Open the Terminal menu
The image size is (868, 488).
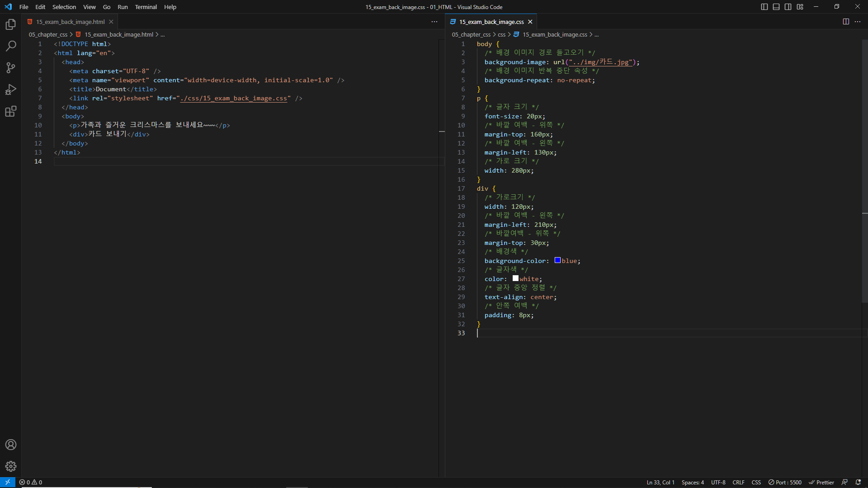pyautogui.click(x=146, y=7)
